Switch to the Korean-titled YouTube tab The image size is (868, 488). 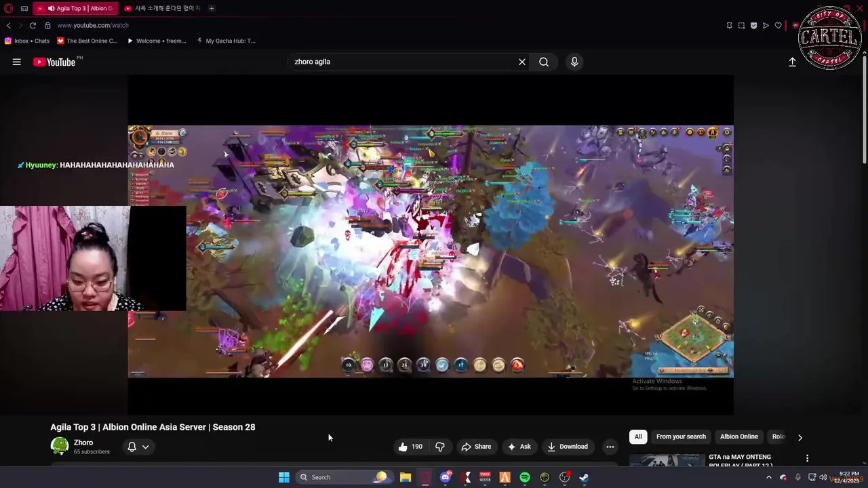click(161, 8)
